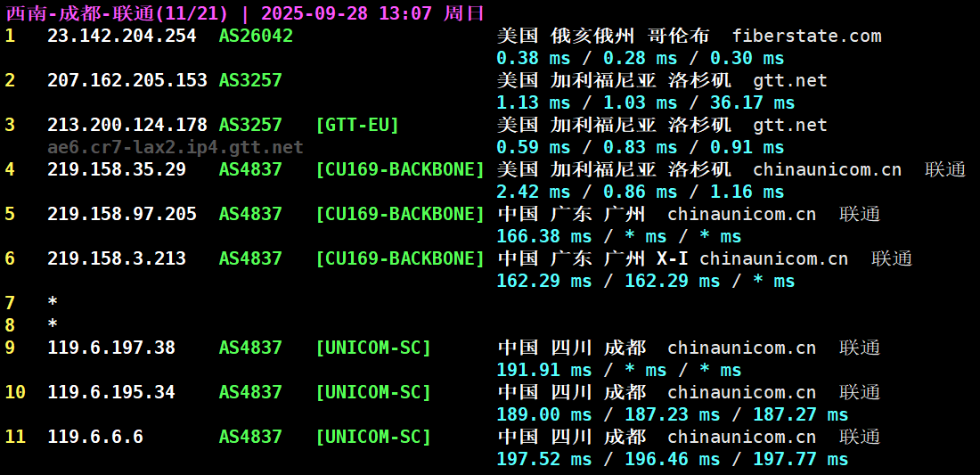
Task: Select the [UNICOM-SC] tag in hop 9
Action: (374, 348)
